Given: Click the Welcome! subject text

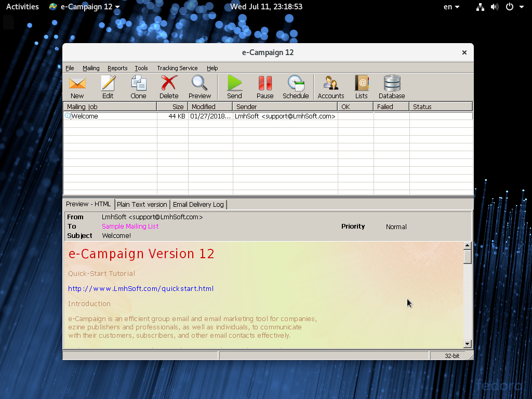Looking at the screenshot, I should pyautogui.click(x=116, y=235).
